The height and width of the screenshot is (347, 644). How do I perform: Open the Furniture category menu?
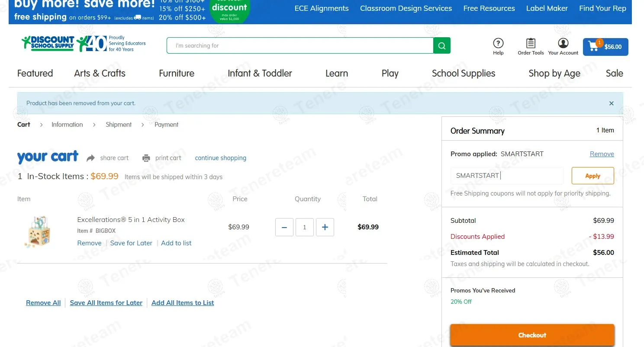click(x=177, y=73)
